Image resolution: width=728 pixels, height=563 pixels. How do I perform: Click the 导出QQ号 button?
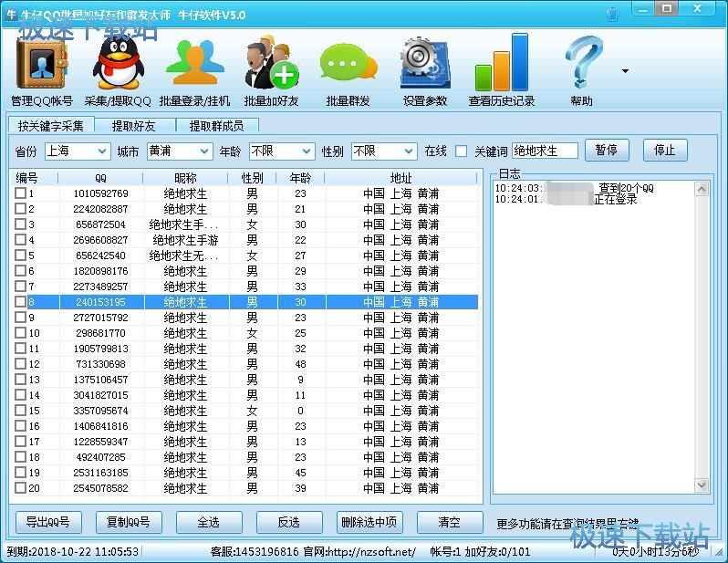(x=48, y=522)
